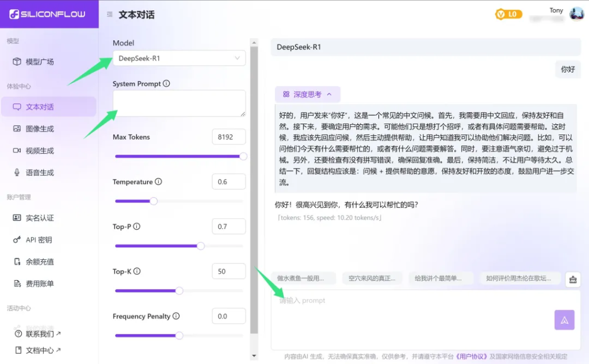Click the ID card icon beside 实名认证
589x364 pixels.
point(17,217)
